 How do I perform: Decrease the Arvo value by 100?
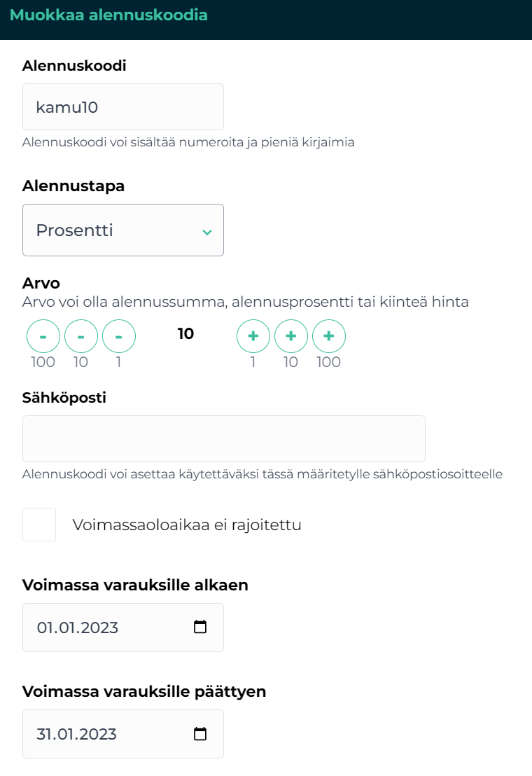click(x=43, y=336)
